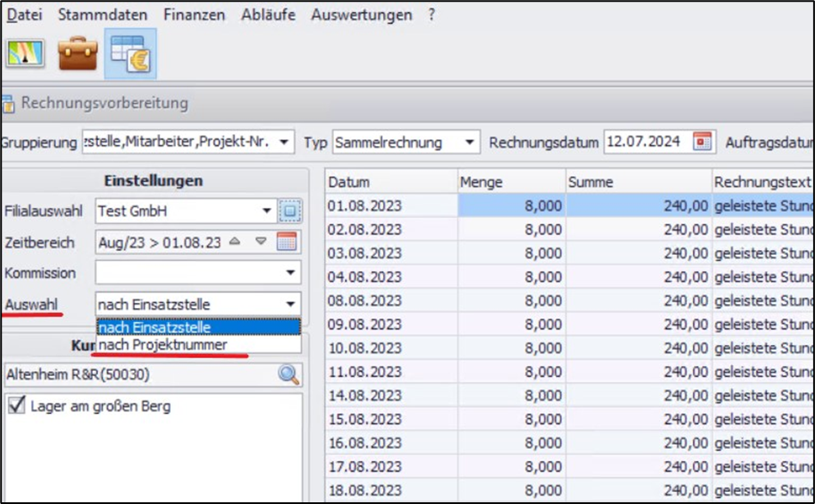Open the Zeitbereich calendar icon
815x504 pixels.
click(x=287, y=242)
